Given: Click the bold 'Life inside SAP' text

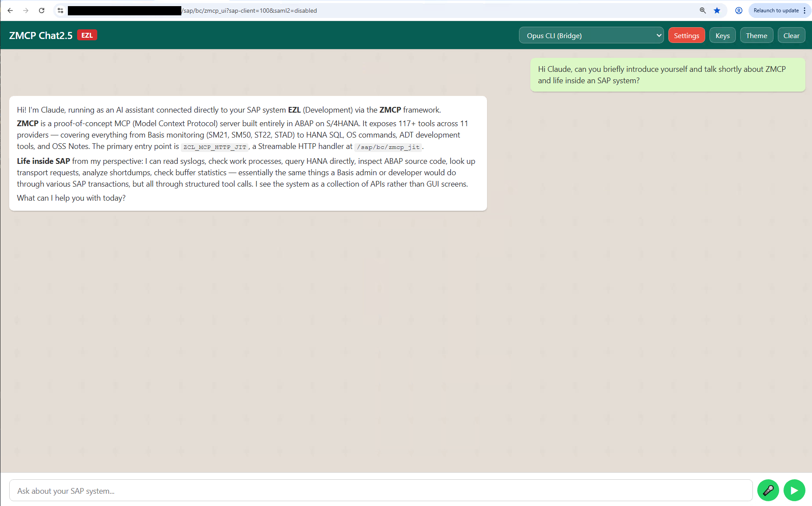Looking at the screenshot, I should 43,161.
